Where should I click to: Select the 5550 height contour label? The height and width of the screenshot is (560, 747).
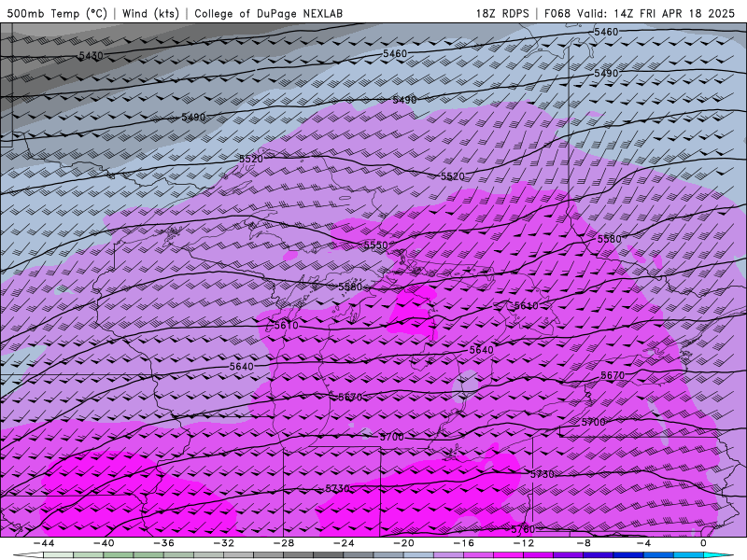[x=376, y=245]
